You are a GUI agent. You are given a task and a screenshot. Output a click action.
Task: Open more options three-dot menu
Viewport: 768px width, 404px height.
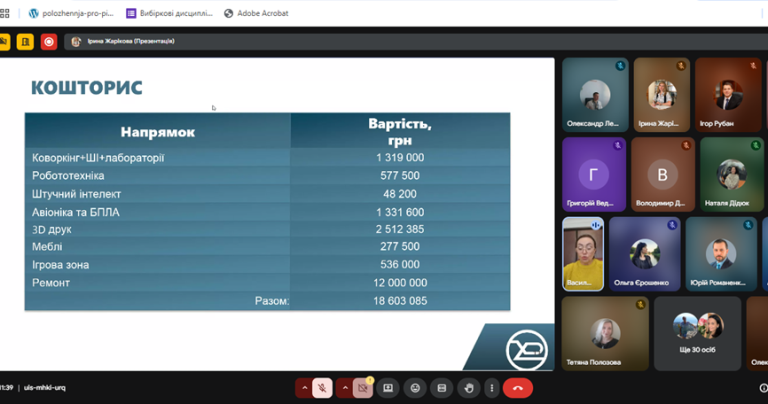(491, 388)
